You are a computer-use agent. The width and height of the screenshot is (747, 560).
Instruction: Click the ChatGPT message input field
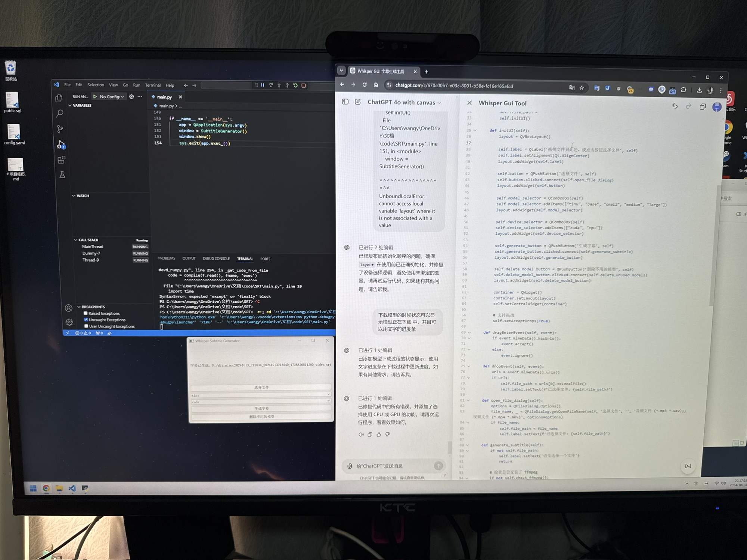[393, 466]
